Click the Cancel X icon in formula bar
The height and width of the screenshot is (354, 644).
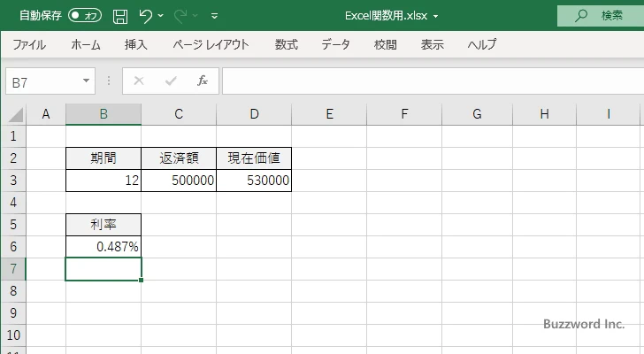[x=139, y=81]
